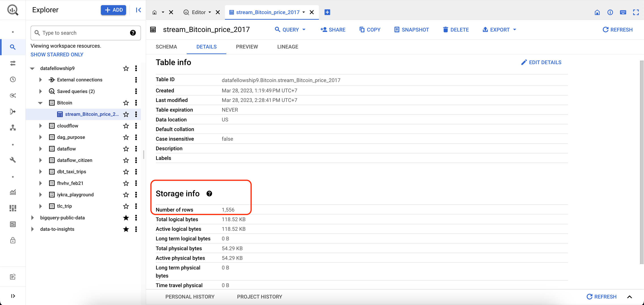Enter full screen mode

pyautogui.click(x=636, y=12)
